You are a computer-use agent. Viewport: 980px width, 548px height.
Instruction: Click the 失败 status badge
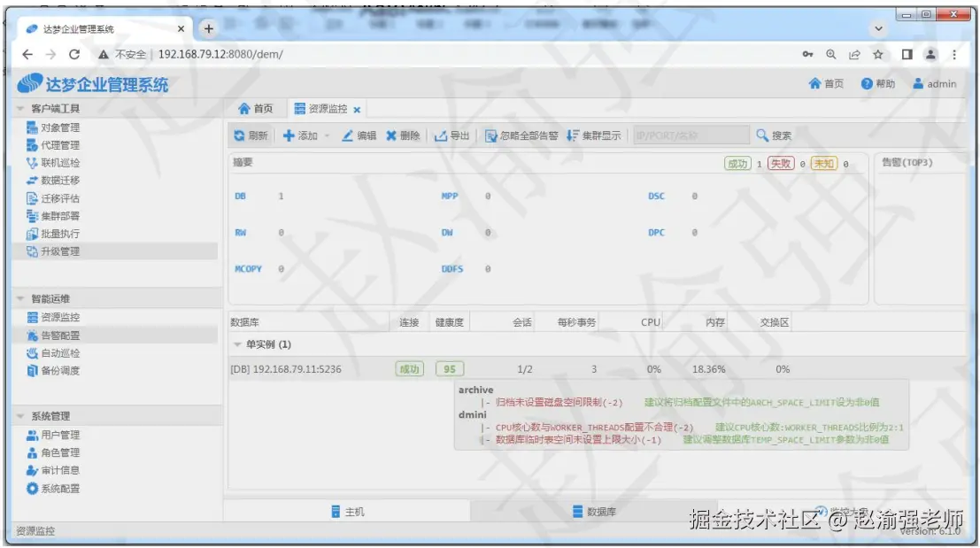781,164
